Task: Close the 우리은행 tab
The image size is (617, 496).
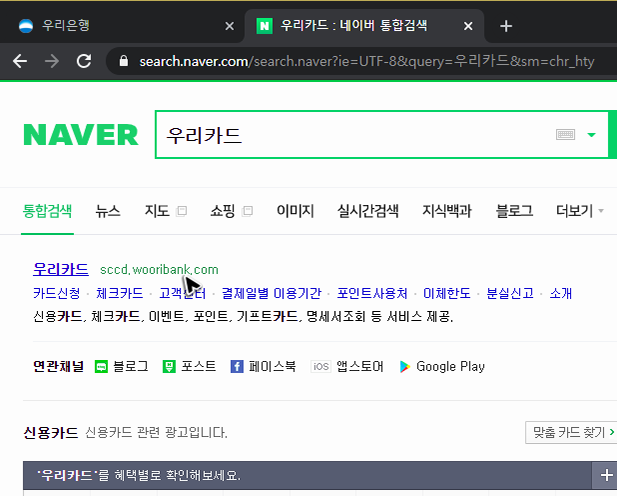Action: click(x=229, y=26)
